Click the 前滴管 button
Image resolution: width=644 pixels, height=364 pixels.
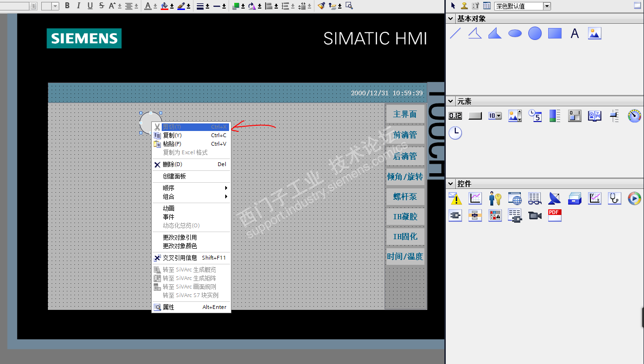(405, 135)
